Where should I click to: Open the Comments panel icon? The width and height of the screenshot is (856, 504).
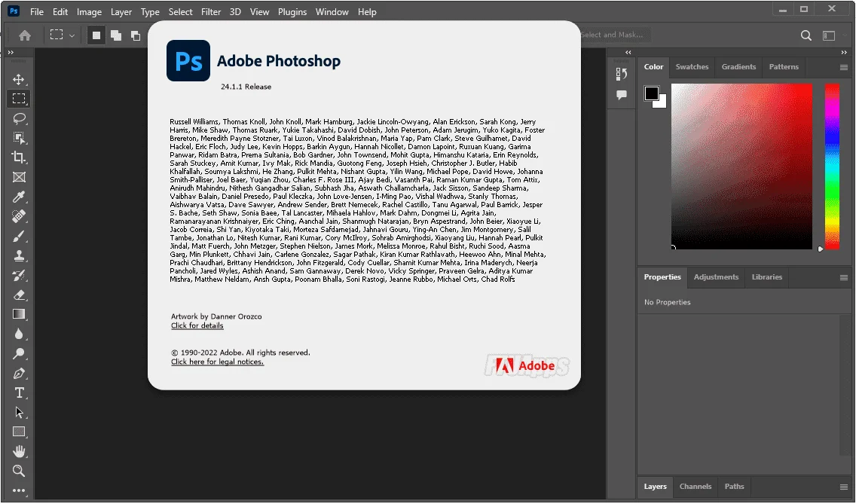[621, 95]
